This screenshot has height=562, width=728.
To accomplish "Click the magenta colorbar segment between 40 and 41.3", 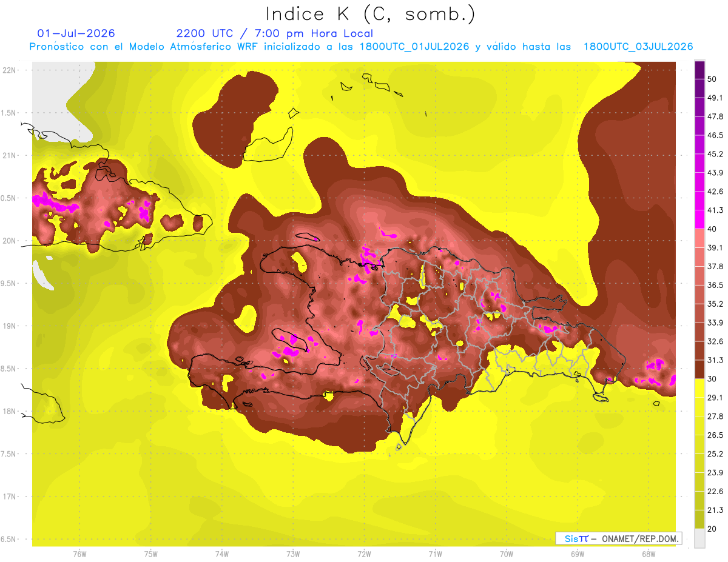I will pyautogui.click(x=699, y=219).
